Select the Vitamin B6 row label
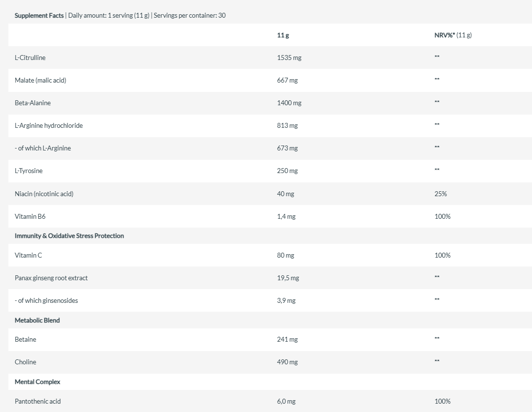 (30, 216)
